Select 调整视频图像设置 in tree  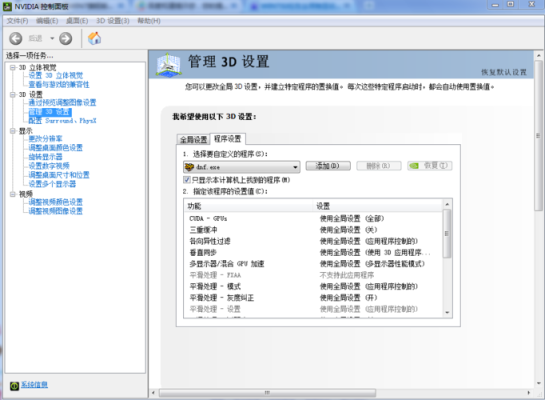point(56,211)
